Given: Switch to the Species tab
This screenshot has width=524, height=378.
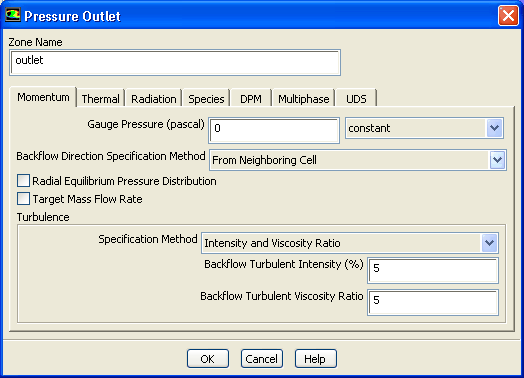Looking at the screenshot, I should coord(206,99).
